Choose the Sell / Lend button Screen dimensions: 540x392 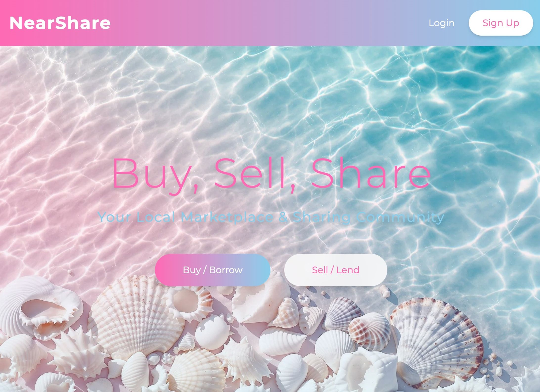[x=336, y=270]
